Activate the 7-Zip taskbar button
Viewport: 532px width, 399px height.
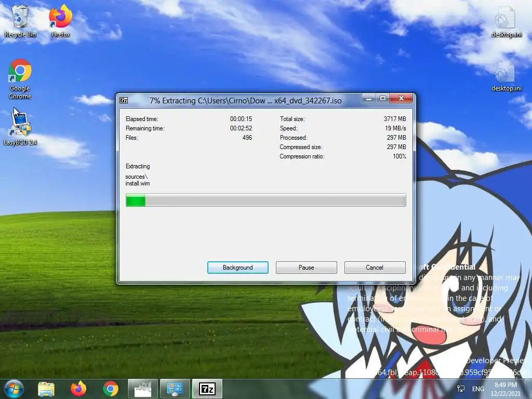point(207,389)
